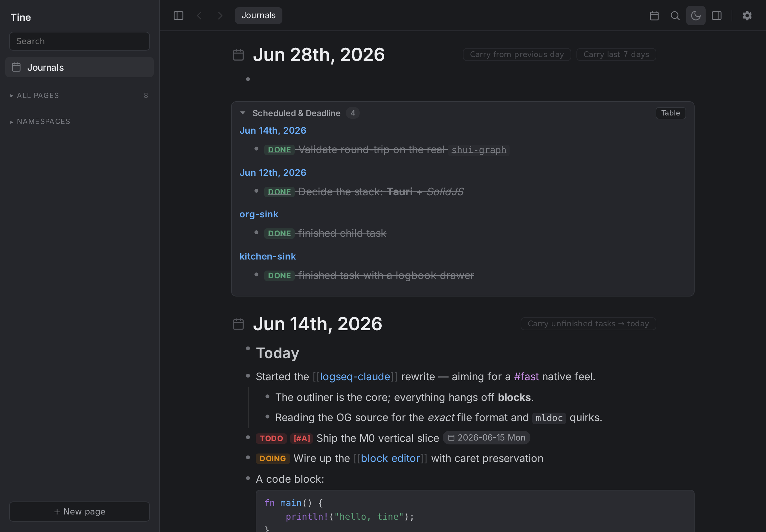Click the ALL PAGES count 8
This screenshot has width=766, height=532.
[146, 95]
